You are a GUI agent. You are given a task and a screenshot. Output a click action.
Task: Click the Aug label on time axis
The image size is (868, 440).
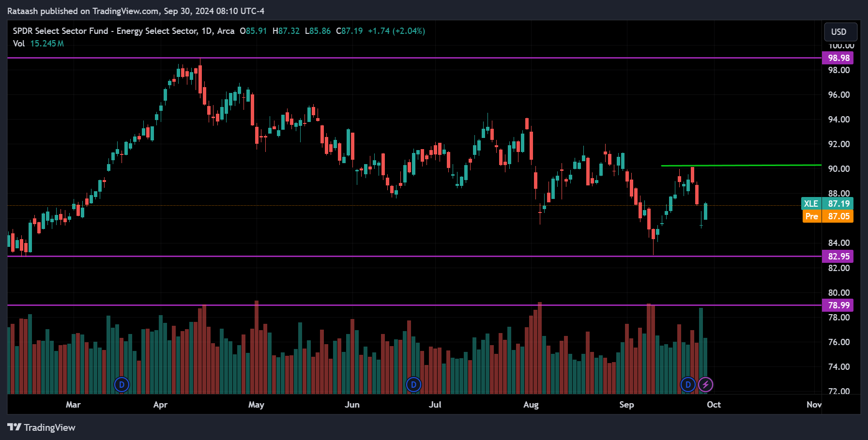[531, 405]
